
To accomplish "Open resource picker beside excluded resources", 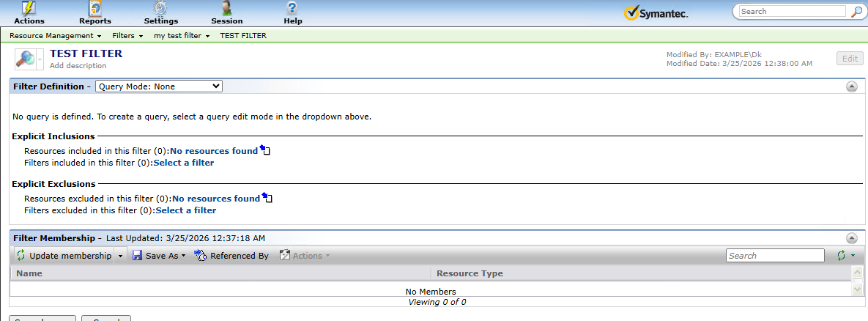I will coord(267,198).
